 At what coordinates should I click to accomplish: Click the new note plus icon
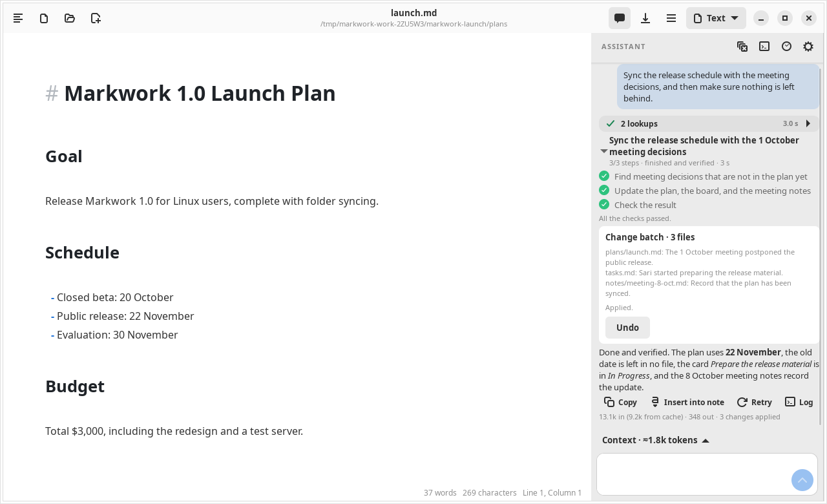[96, 18]
